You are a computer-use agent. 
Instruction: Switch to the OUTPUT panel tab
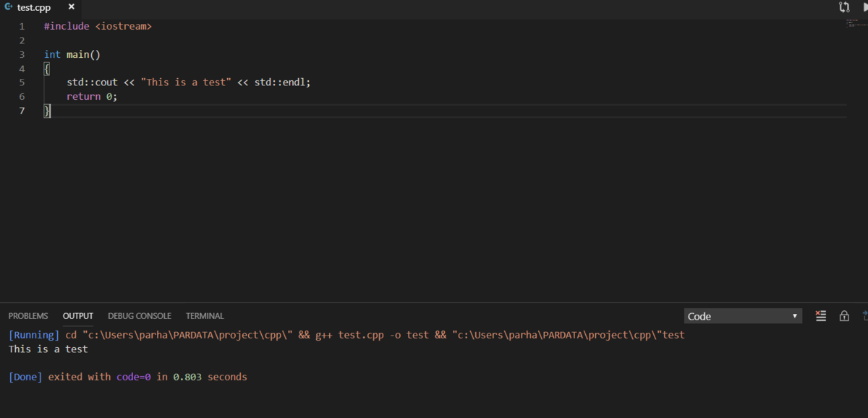78,316
